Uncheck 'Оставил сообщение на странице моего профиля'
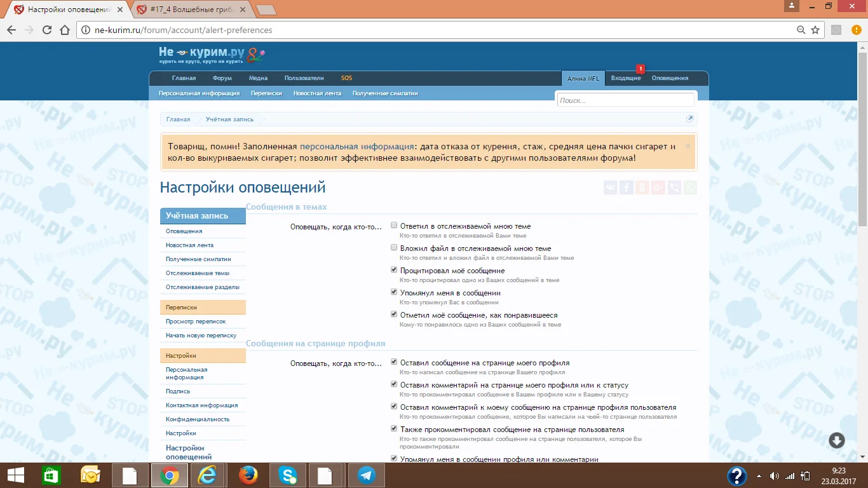Viewport: 868px width, 488px height. point(394,362)
